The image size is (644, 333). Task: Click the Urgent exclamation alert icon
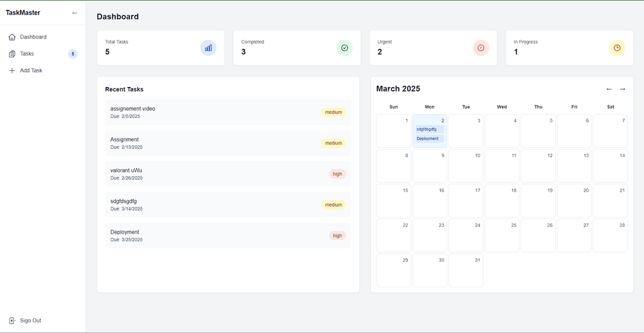pyautogui.click(x=481, y=48)
